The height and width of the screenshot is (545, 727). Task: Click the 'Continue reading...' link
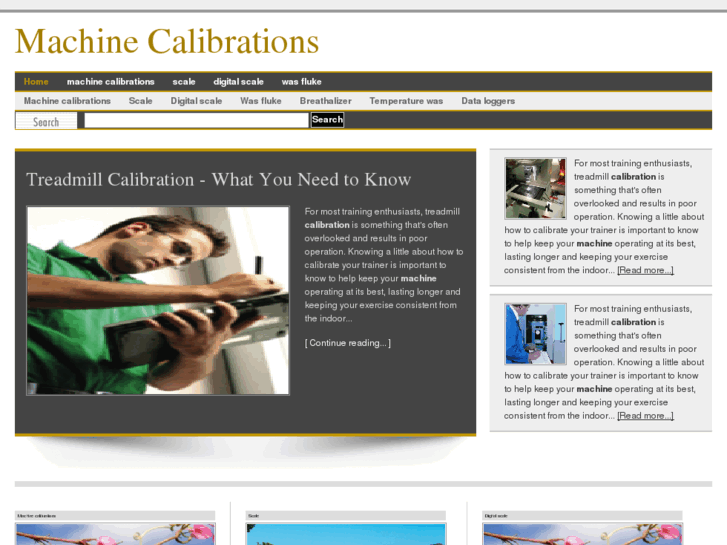coord(347,343)
